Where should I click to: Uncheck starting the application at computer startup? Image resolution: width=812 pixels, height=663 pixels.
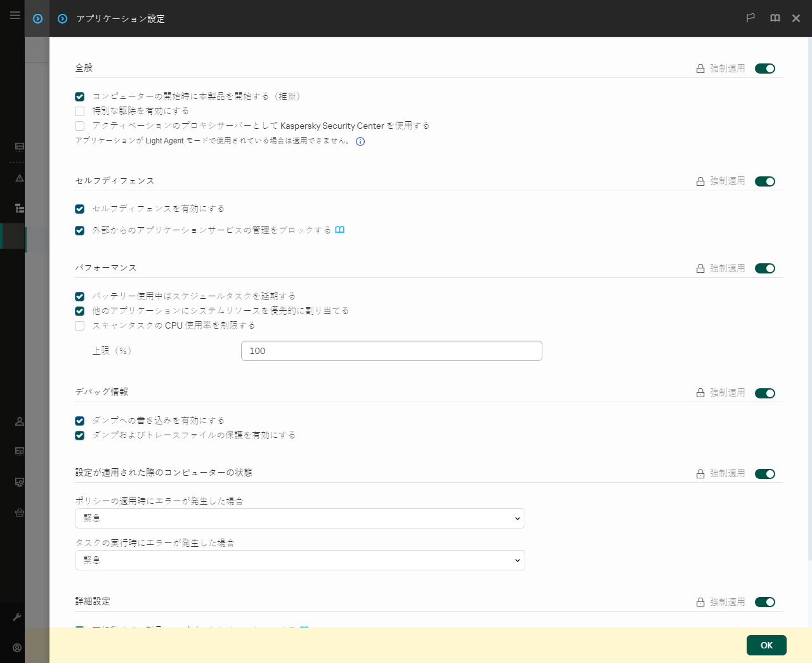[x=79, y=96]
